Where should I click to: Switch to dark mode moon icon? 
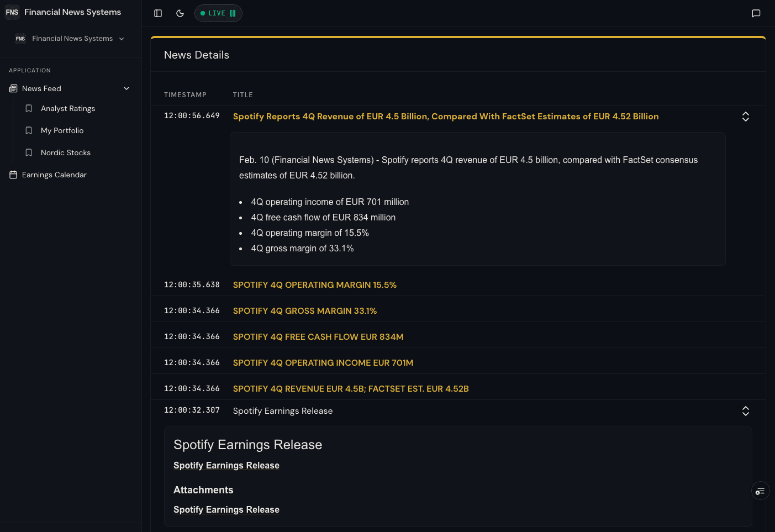click(x=180, y=13)
